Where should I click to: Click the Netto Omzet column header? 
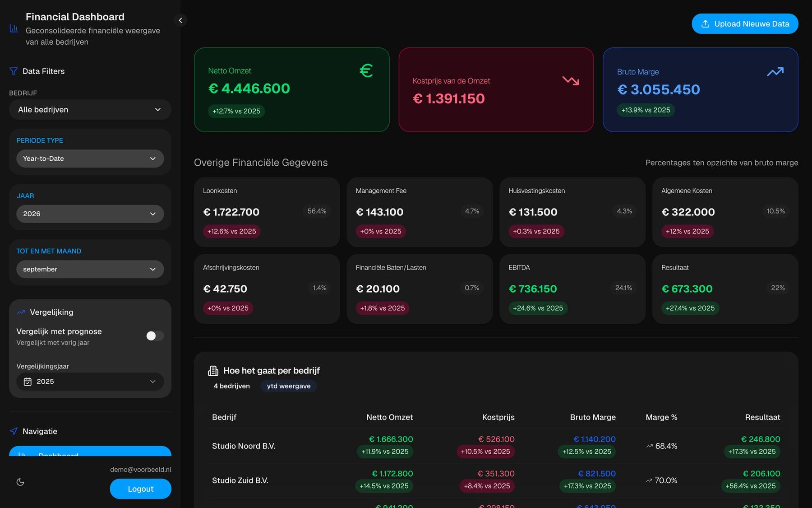tap(390, 417)
